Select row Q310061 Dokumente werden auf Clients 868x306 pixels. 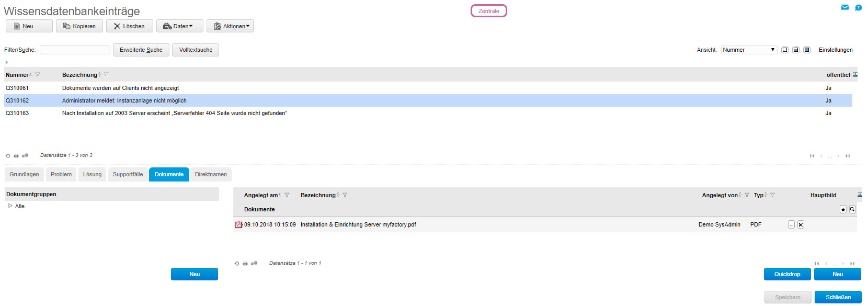tap(428, 88)
